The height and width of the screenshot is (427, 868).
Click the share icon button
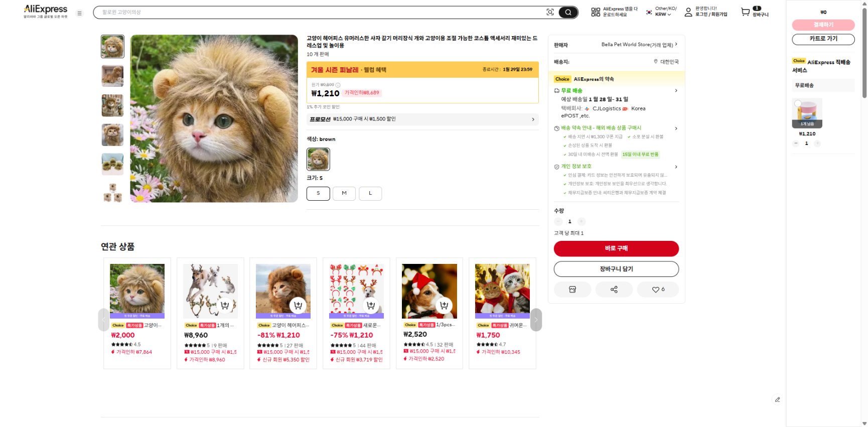coord(614,290)
